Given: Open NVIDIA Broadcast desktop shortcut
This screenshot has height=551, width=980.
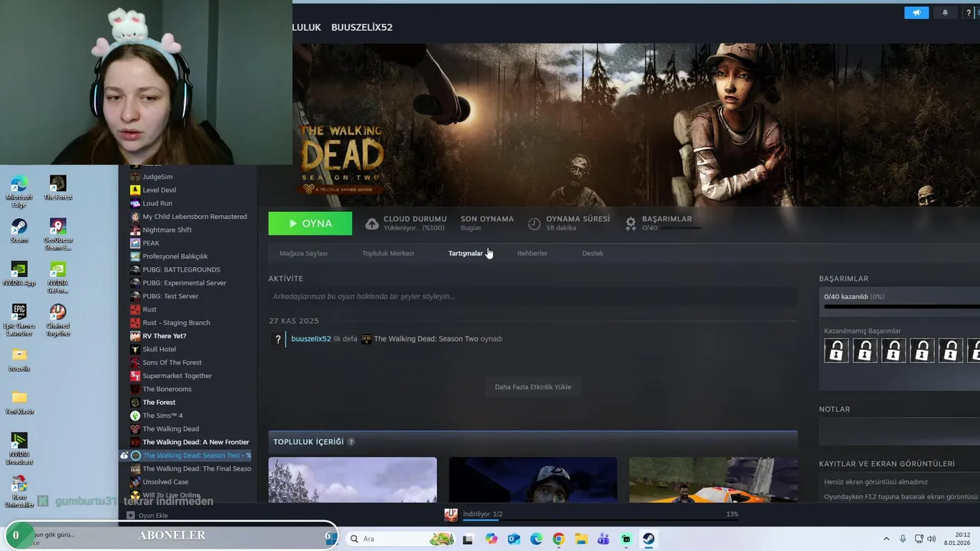Looking at the screenshot, I should pos(19,448).
